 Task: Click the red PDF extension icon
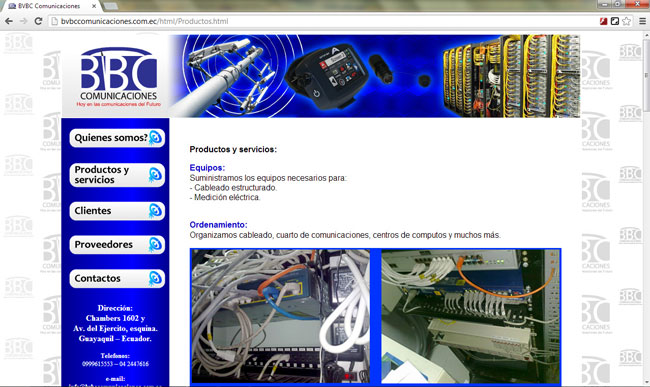pyautogui.click(x=604, y=21)
